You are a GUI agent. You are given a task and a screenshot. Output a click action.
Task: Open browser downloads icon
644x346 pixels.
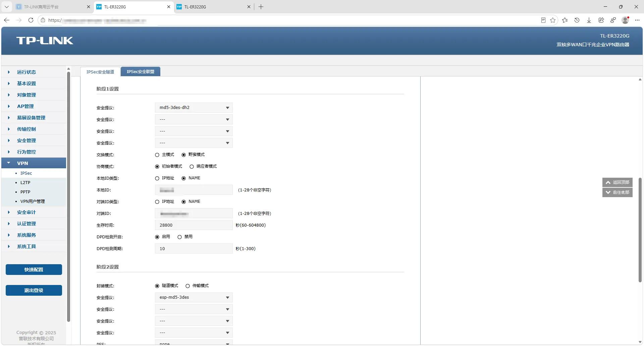point(589,20)
